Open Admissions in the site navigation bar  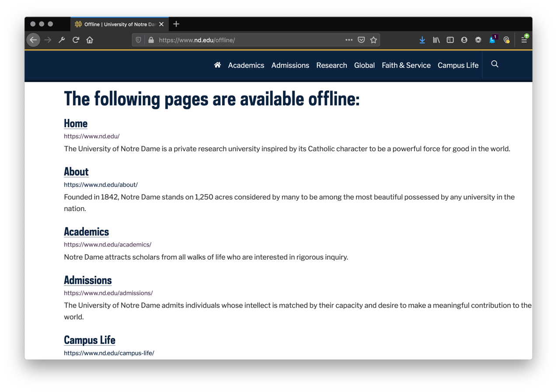point(290,65)
